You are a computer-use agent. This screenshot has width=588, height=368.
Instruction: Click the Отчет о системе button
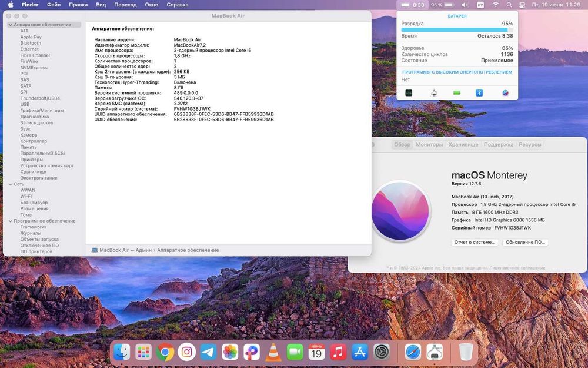(475, 242)
